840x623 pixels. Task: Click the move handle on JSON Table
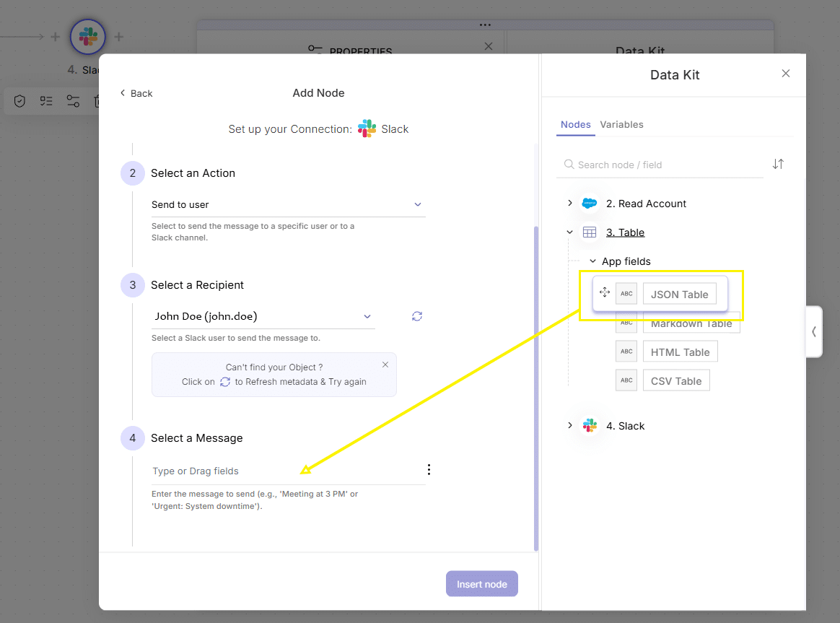604,292
